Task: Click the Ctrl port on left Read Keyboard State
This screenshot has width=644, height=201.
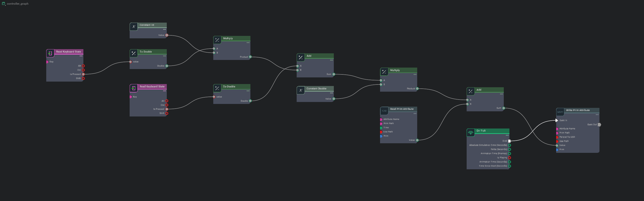Action: tap(83, 70)
